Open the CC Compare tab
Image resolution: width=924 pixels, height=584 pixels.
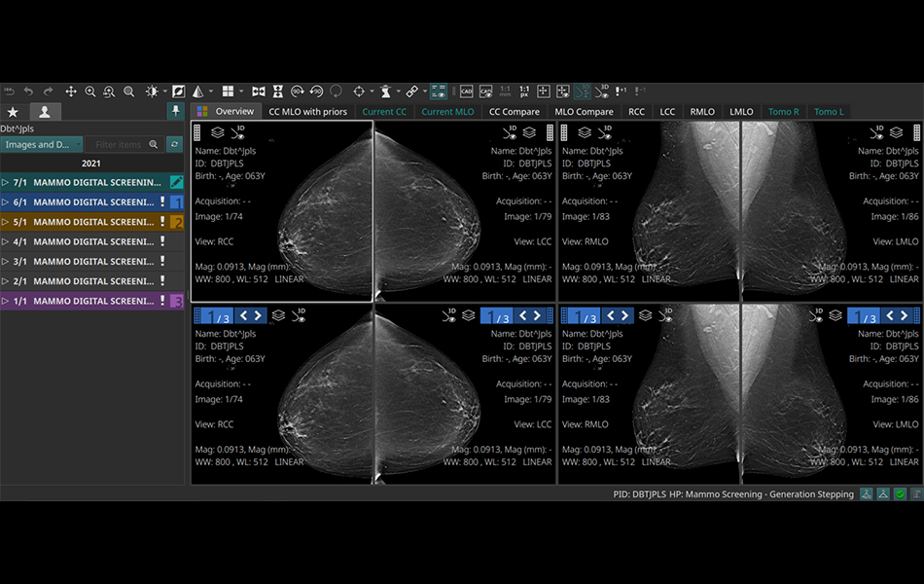pos(514,112)
